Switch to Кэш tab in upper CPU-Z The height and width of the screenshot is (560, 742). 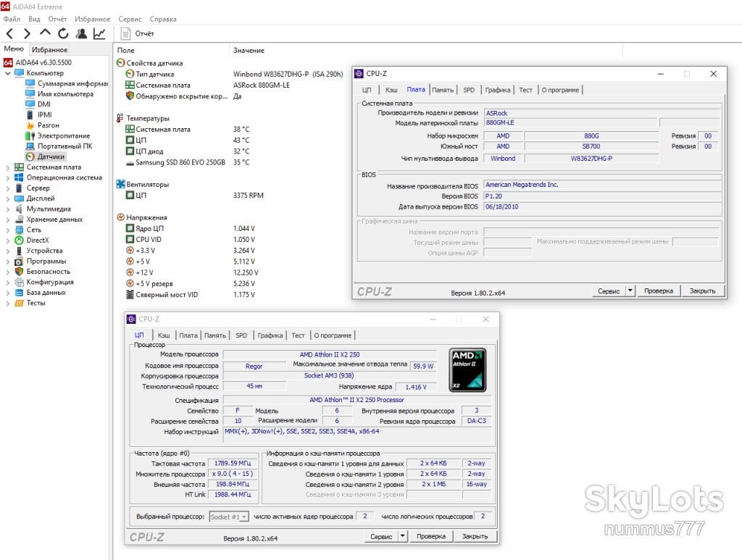point(391,90)
